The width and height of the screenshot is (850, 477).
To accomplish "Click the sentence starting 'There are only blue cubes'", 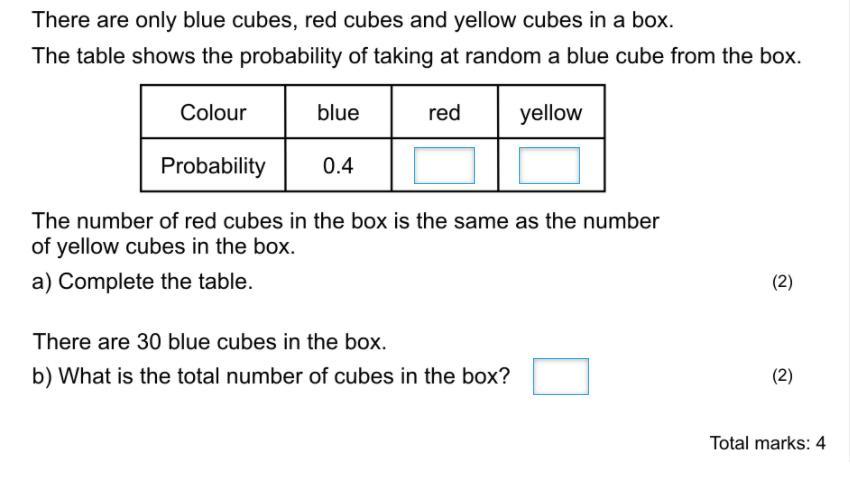I will click(x=353, y=21).
